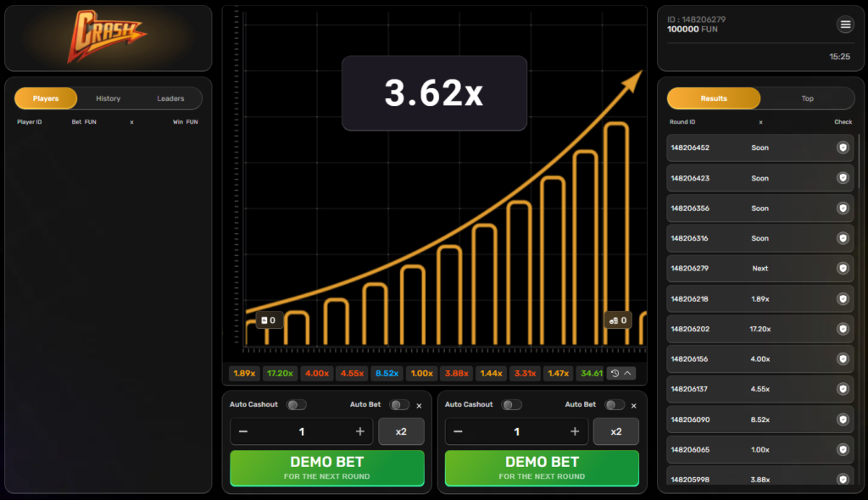Increase the right bet amount with plus
The height and width of the screenshot is (500, 868).
(x=575, y=431)
